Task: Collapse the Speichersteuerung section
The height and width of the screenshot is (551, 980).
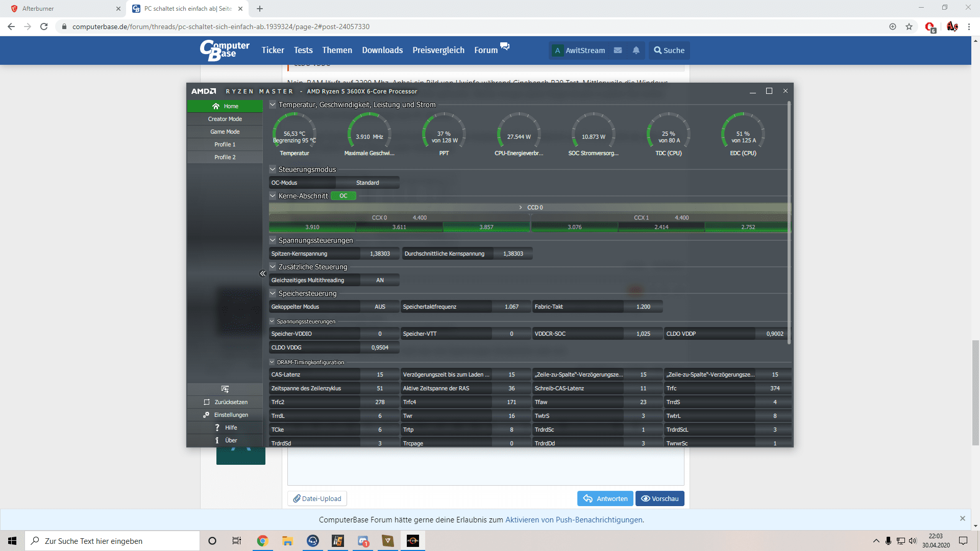Action: 273,293
